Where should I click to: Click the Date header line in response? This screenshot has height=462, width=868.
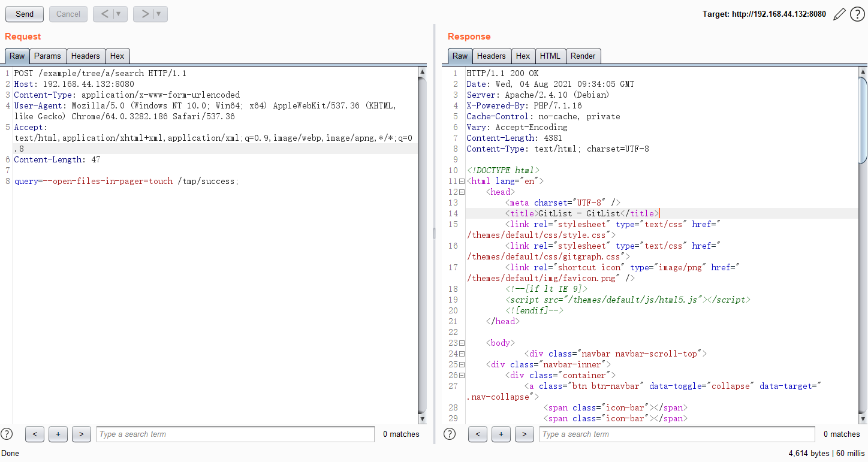[x=550, y=84]
